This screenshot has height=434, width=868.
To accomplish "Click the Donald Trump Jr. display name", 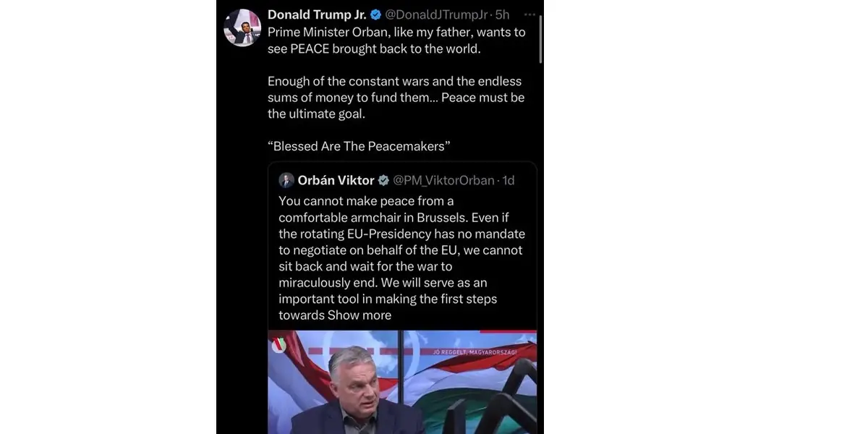I will click(317, 14).
